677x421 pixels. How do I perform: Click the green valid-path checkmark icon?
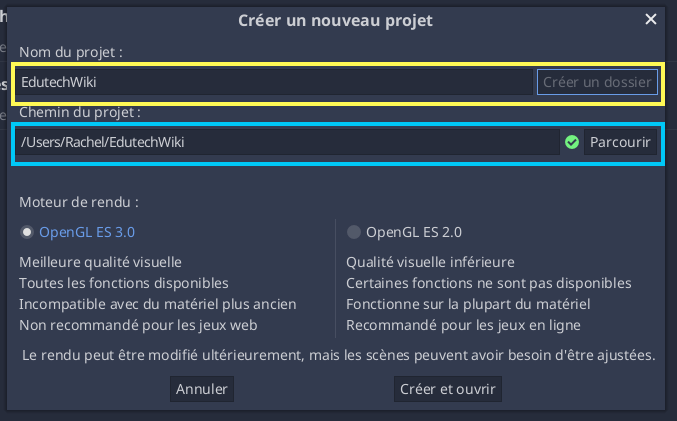click(572, 142)
